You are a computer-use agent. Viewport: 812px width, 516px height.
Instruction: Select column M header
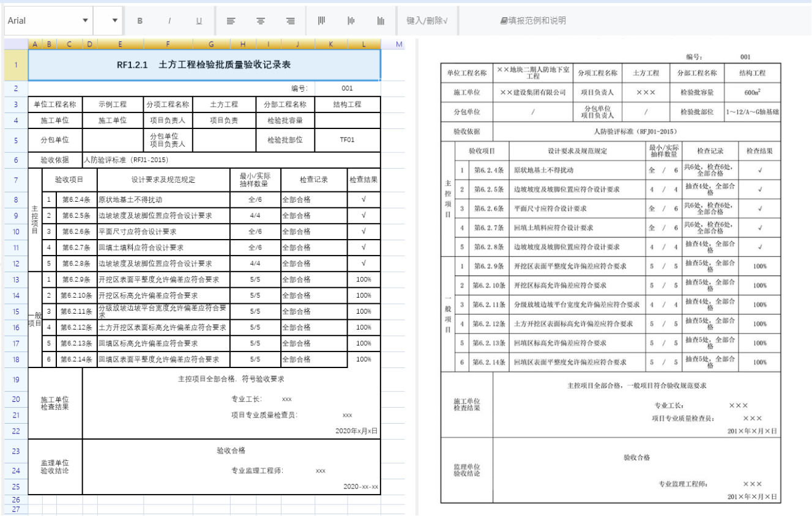pos(399,45)
